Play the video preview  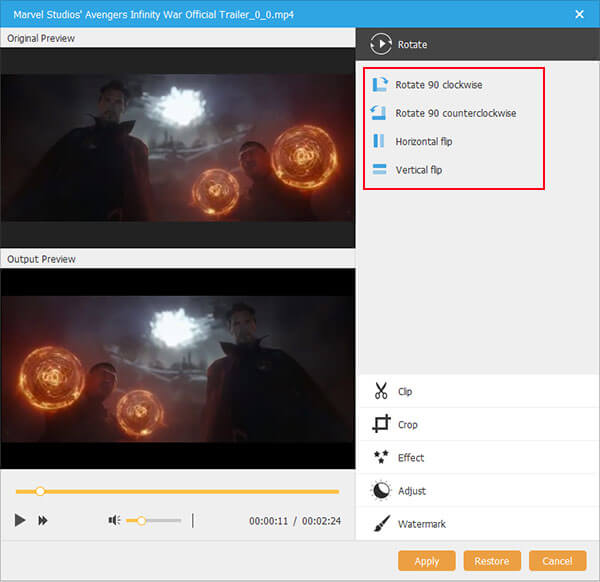[20, 520]
